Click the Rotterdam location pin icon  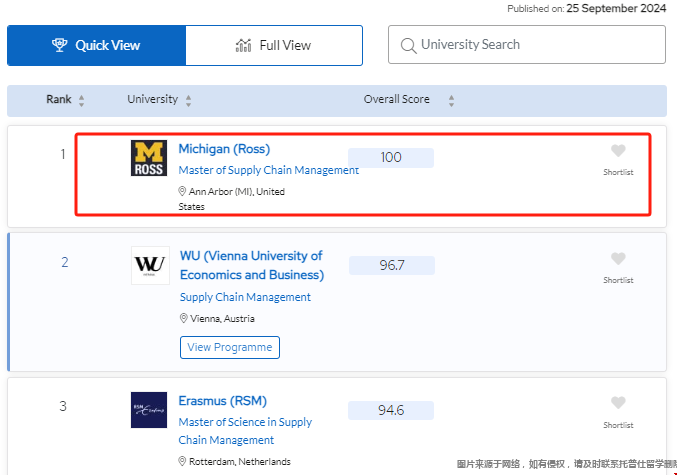click(x=182, y=461)
